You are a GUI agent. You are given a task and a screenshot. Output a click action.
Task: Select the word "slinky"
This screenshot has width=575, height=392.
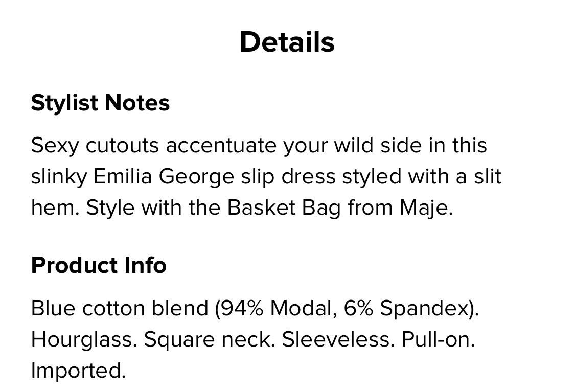(x=59, y=177)
